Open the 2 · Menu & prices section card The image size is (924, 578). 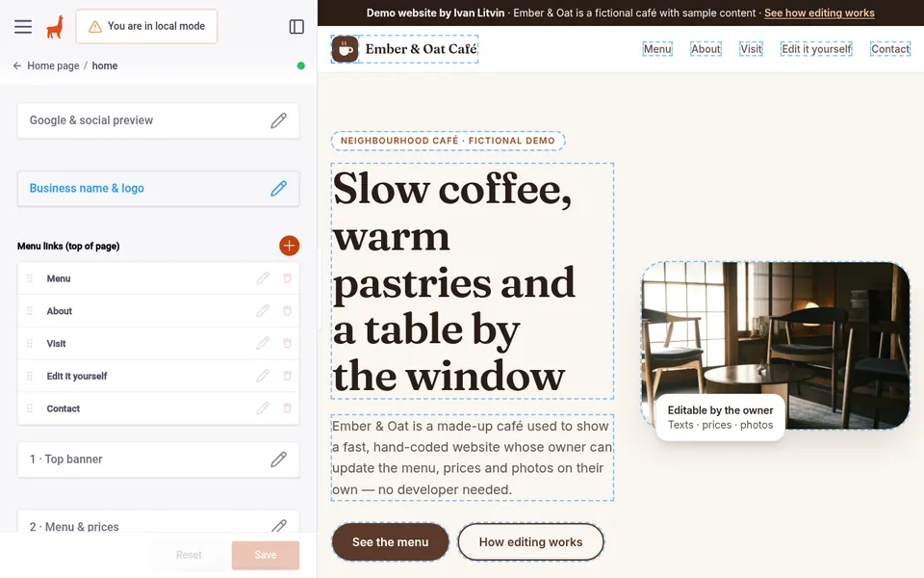coord(158,522)
